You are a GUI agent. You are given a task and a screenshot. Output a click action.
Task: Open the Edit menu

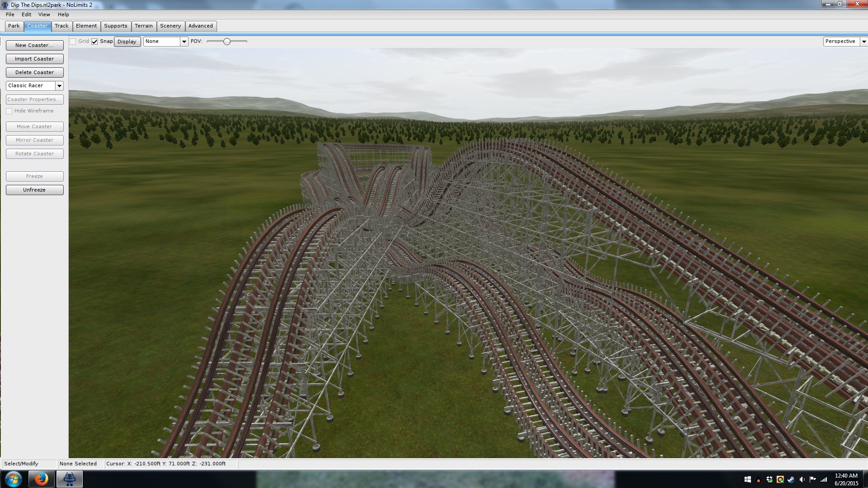(26, 14)
